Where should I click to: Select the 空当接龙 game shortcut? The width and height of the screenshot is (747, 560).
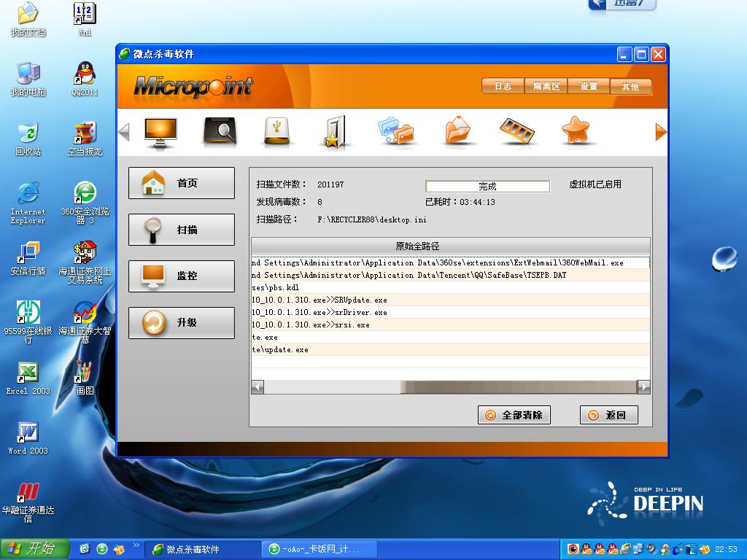click(85, 139)
